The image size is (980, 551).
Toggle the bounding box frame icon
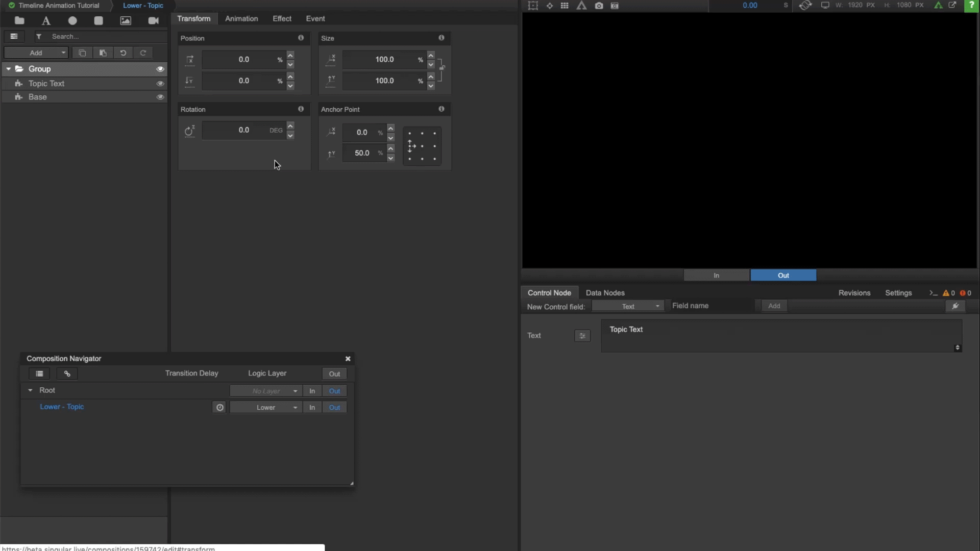(x=533, y=6)
